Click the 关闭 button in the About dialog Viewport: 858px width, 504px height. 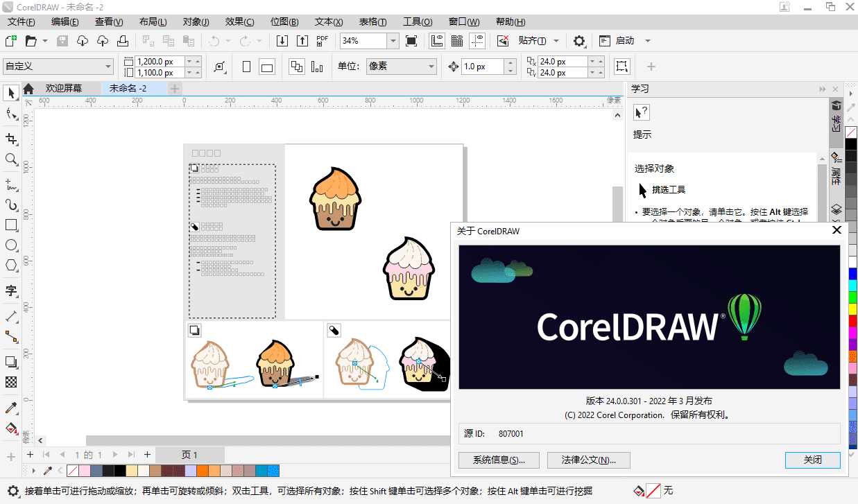[813, 460]
